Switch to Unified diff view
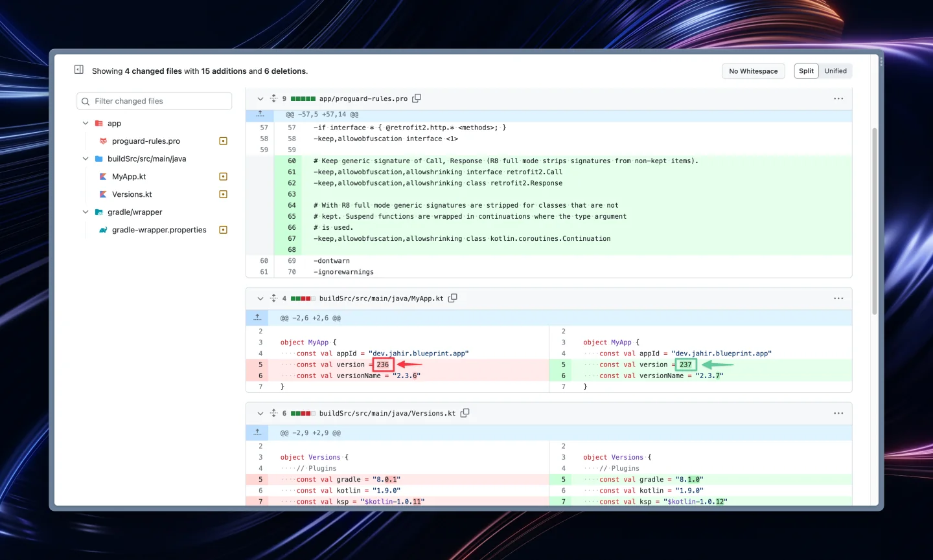This screenshot has height=560, width=933. tap(836, 71)
